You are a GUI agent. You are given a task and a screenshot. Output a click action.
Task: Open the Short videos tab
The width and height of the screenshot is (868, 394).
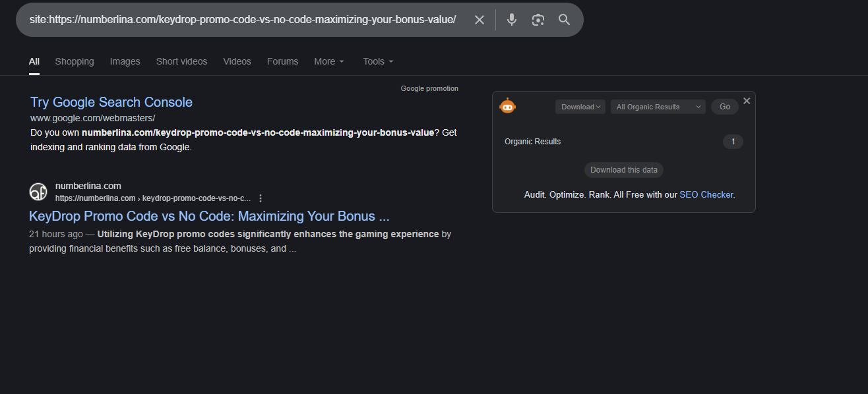181,61
